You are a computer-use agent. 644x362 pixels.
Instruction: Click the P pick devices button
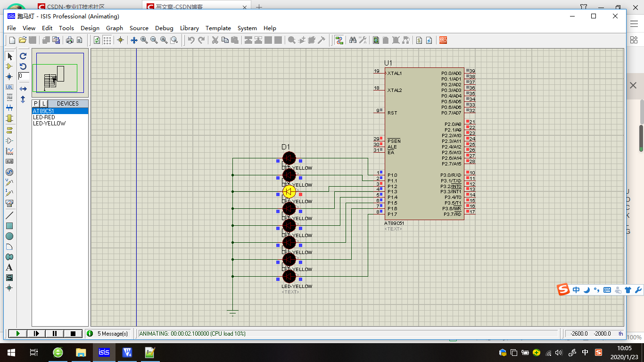[x=36, y=104]
